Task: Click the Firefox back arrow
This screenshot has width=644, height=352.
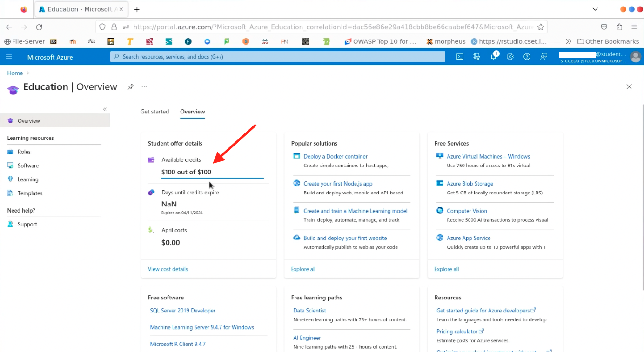Action: coord(9,27)
